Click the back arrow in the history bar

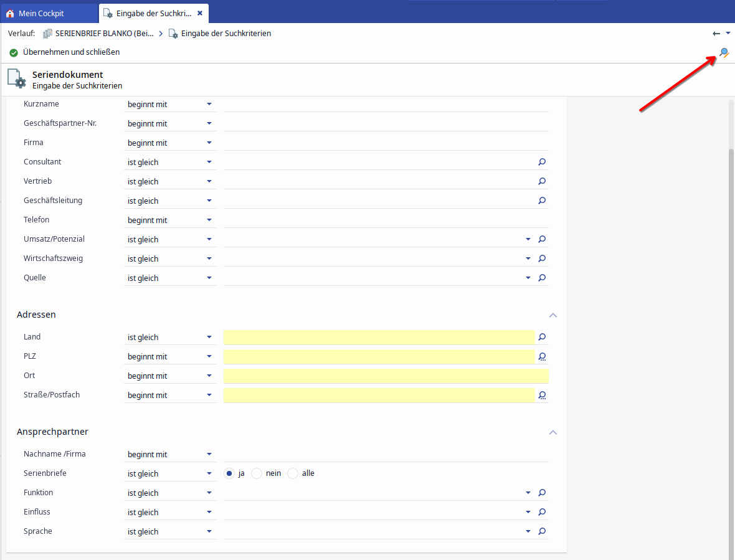(716, 34)
